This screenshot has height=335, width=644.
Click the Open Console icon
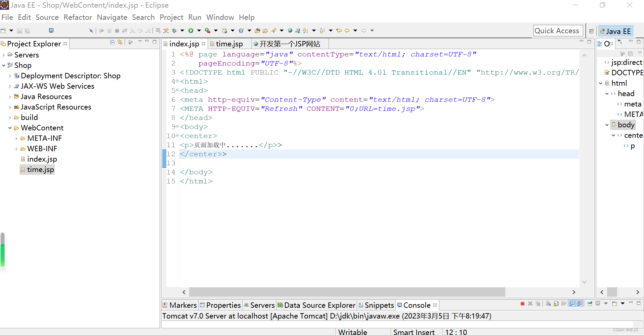[x=614, y=304]
